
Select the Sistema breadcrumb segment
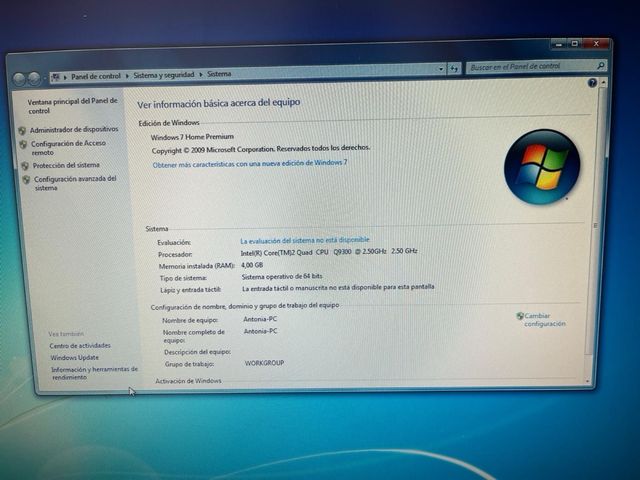(x=219, y=74)
